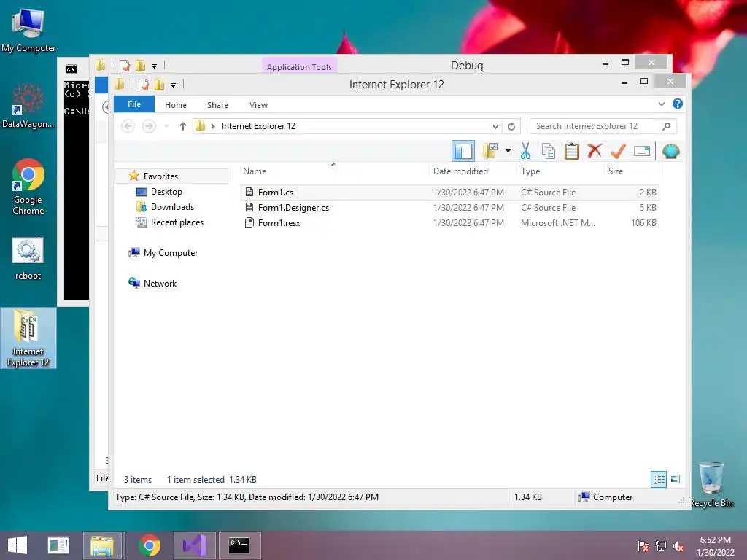This screenshot has width=747, height=560.
Task: Click Application Tools tab in Debug window
Action: (x=298, y=66)
